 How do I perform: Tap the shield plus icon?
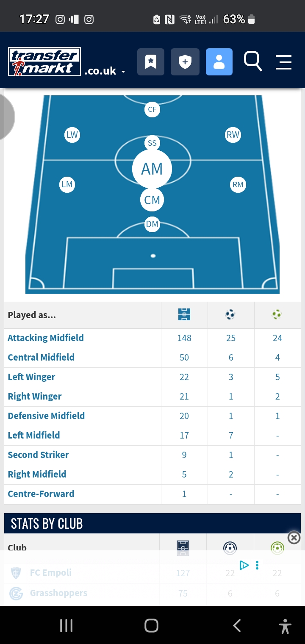[x=185, y=62]
